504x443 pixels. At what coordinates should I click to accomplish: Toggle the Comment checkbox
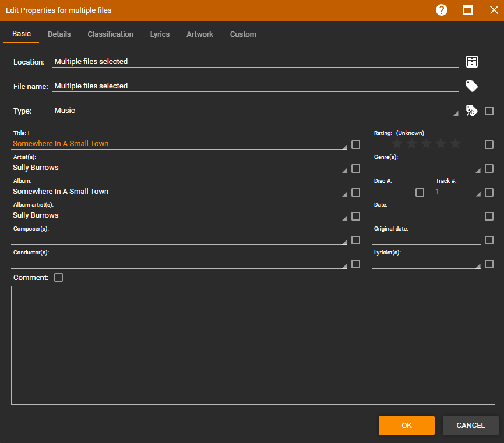point(58,277)
